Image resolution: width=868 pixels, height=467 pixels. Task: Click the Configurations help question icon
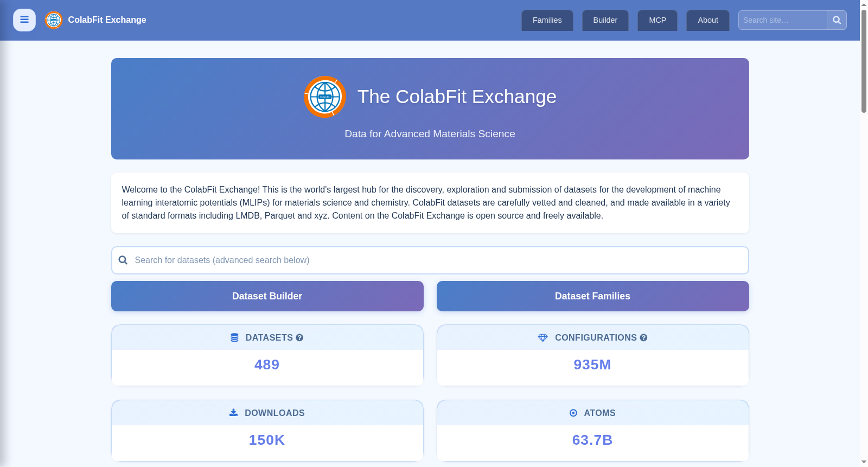[643, 337]
